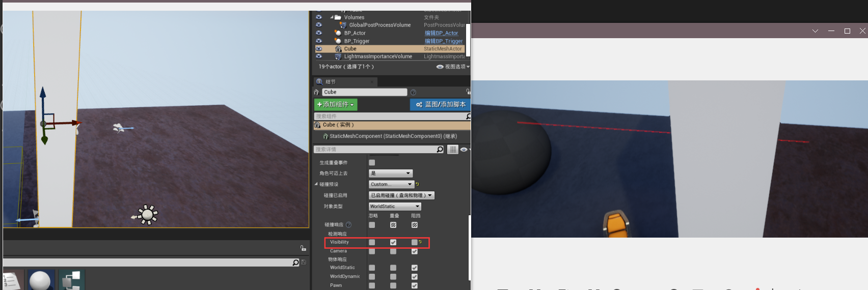Click the save search icon in content browser
Screen dimensions: 868x290
pos(304,263)
